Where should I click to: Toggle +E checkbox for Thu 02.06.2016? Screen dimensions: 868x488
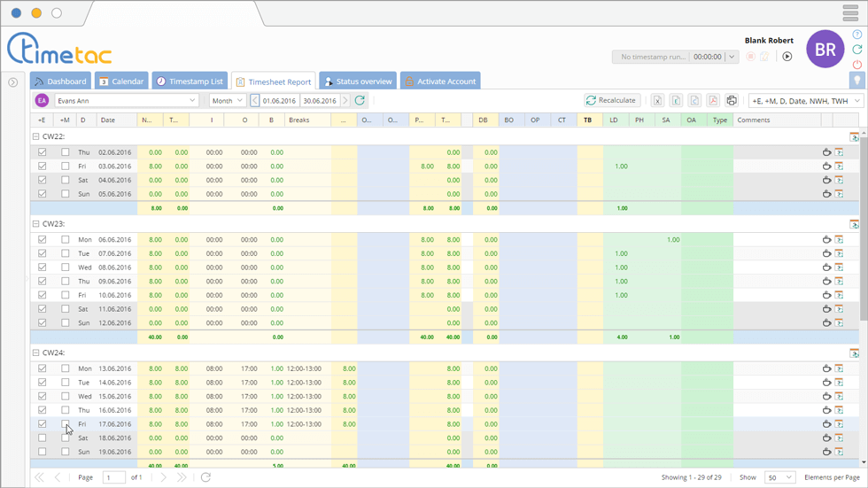pos(42,152)
